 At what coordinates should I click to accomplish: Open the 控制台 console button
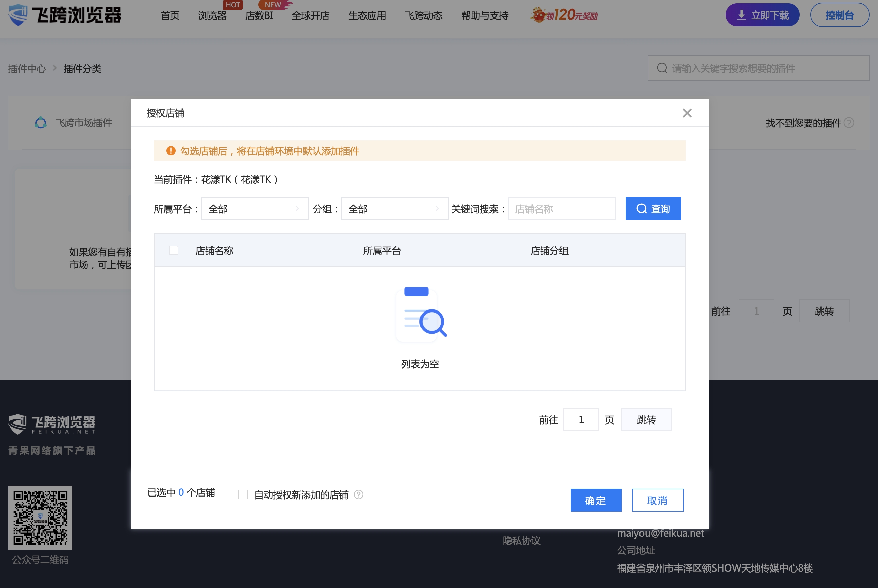tap(840, 15)
